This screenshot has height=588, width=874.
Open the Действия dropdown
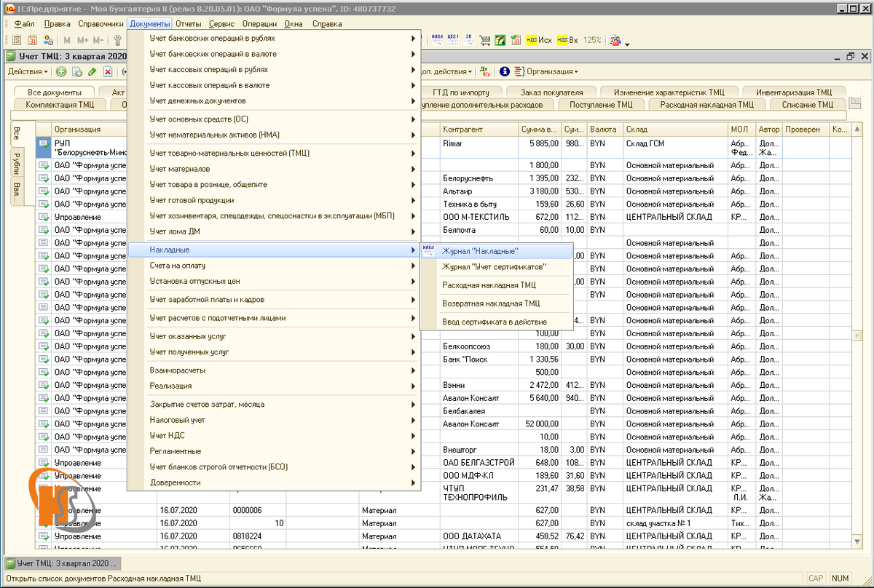coord(28,71)
